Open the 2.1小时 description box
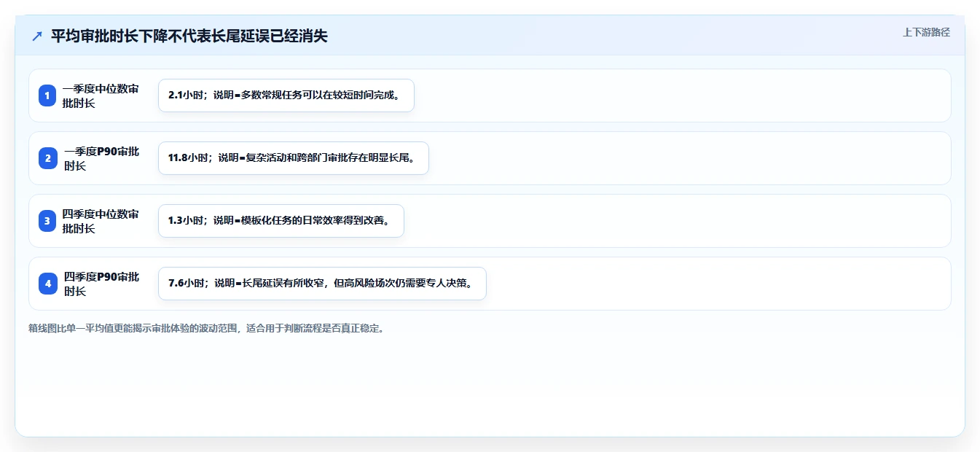The image size is (980, 452). tap(286, 96)
